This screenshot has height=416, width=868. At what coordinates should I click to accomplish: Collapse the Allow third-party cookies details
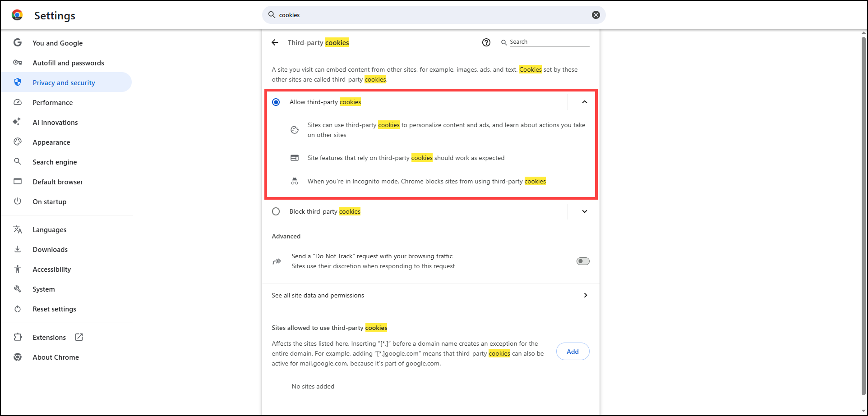tap(584, 102)
